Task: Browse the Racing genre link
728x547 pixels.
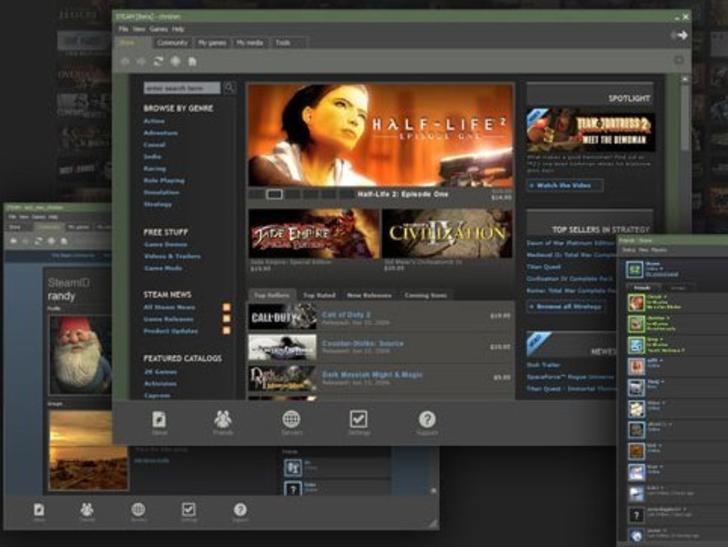Action: [x=155, y=169]
